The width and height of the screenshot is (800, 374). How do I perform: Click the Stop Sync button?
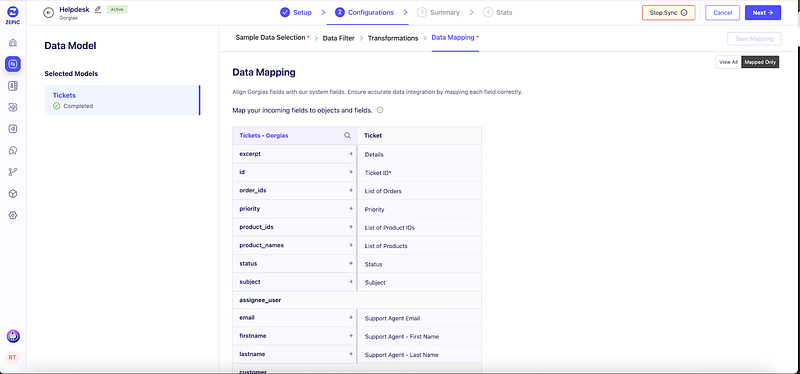pos(668,13)
